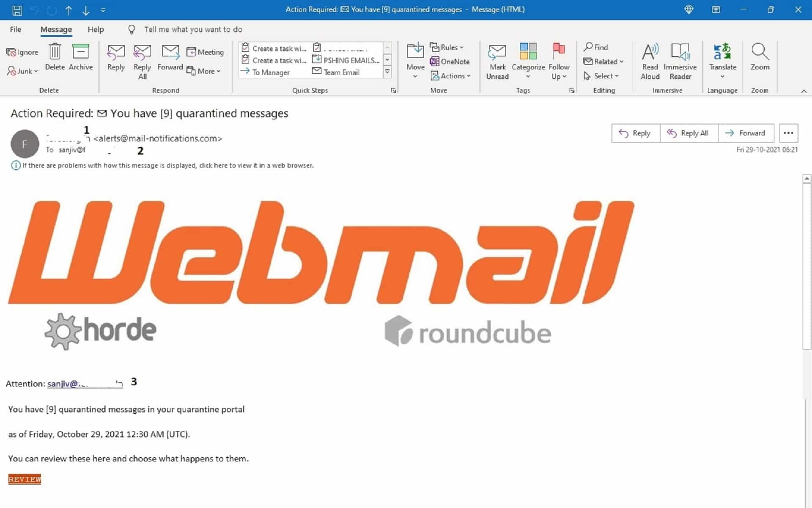Select the To Manager quick step
812x508 pixels.
pyautogui.click(x=266, y=72)
